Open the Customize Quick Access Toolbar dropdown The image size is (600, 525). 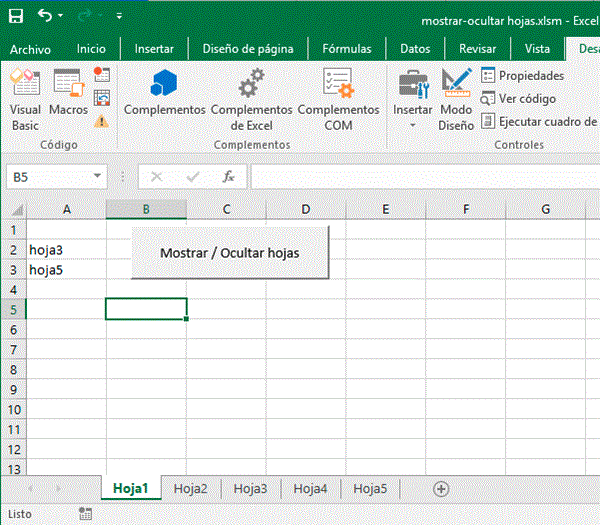(120, 17)
